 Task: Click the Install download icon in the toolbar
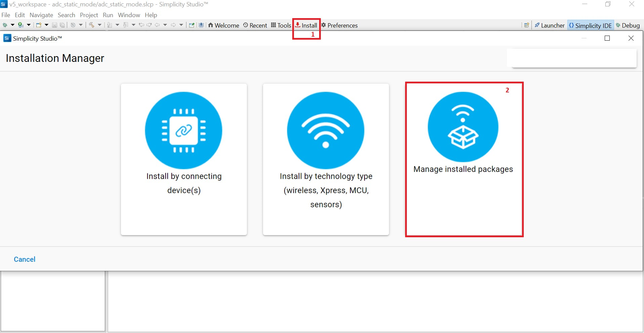[x=298, y=25]
